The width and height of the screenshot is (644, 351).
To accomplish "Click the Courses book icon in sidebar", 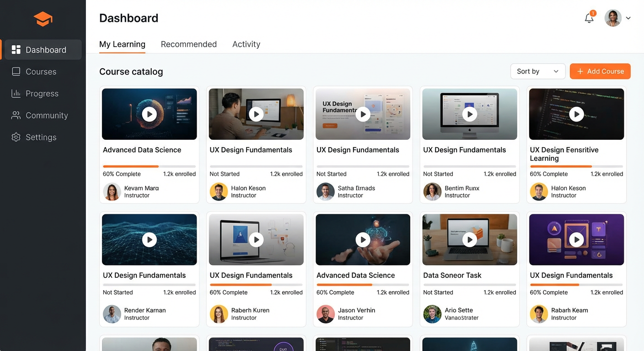I will pos(16,72).
